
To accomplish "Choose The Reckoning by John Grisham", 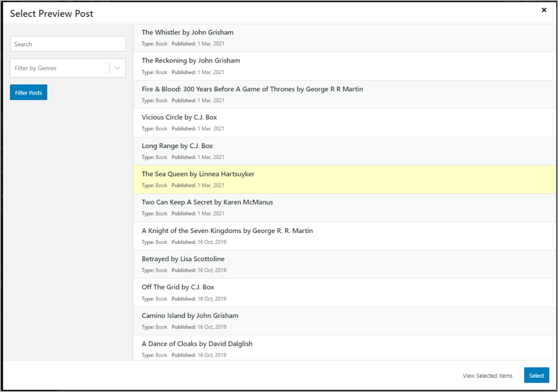I will point(191,61).
